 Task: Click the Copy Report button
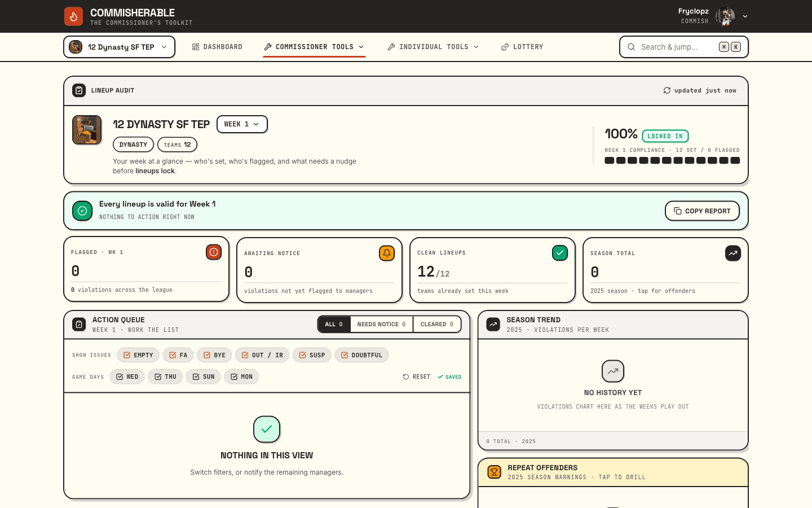[702, 211]
